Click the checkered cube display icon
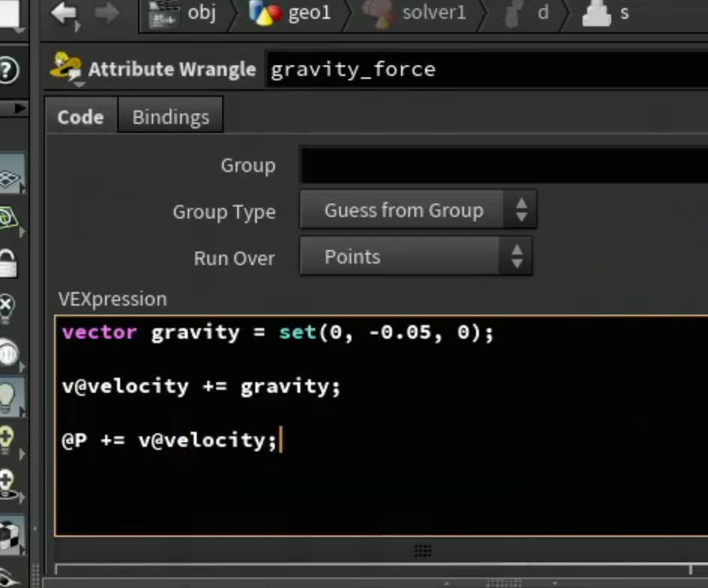The image size is (708, 588). pos(10,536)
